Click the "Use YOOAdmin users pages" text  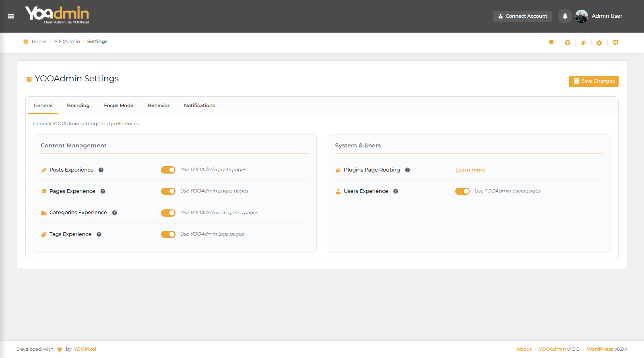coord(508,191)
